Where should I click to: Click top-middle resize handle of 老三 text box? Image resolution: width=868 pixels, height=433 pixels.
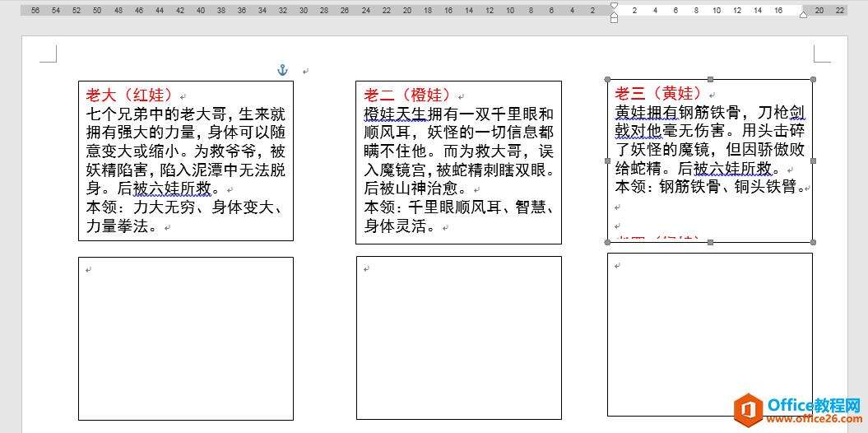(x=710, y=80)
